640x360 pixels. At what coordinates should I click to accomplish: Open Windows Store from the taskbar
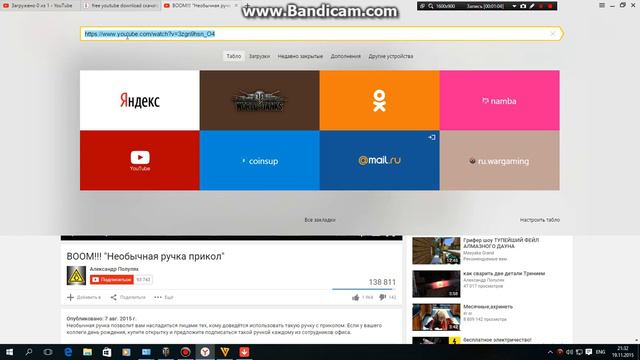(x=107, y=352)
